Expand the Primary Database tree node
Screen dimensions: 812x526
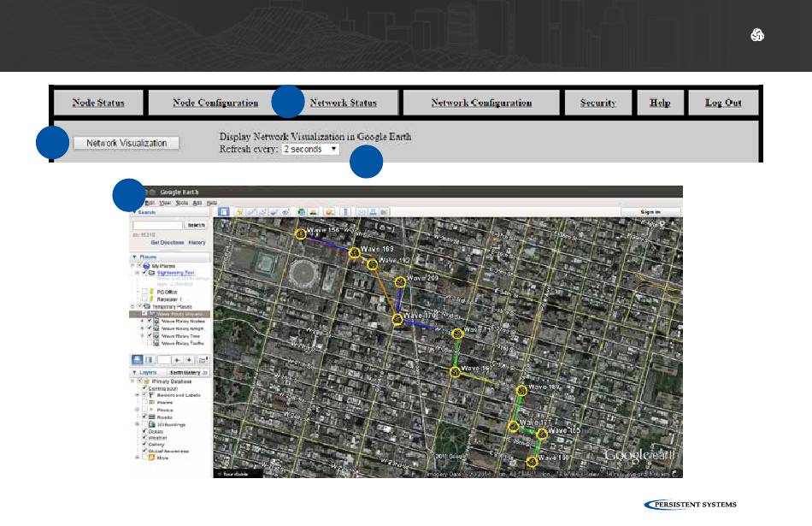[x=133, y=381]
